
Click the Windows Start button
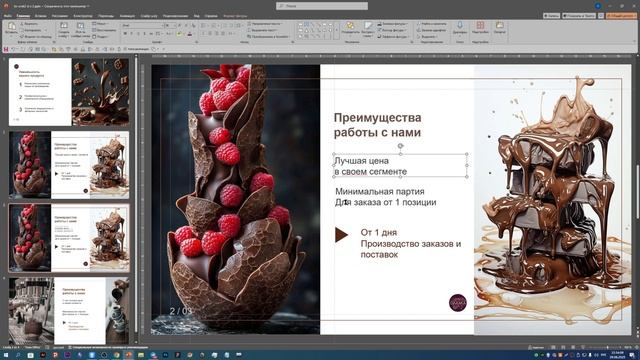click(x=6, y=355)
